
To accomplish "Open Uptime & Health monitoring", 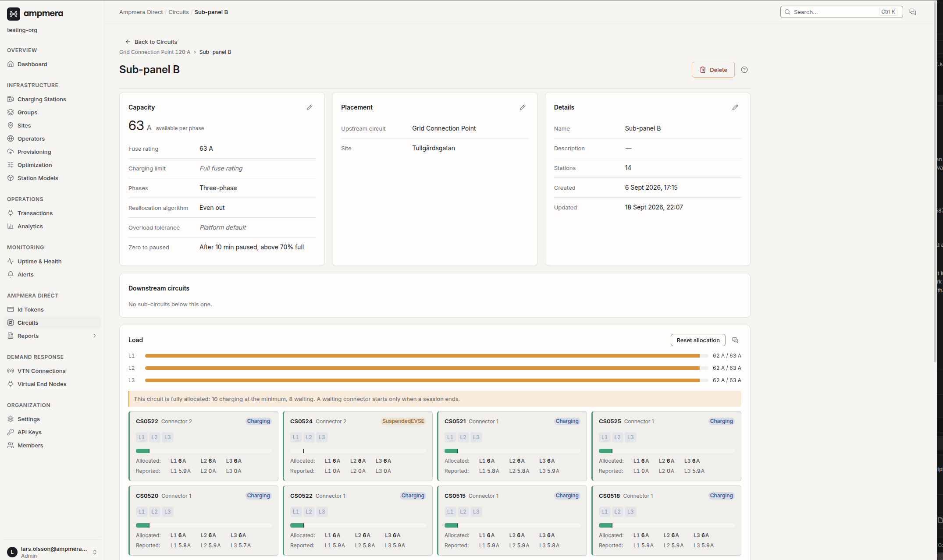I will pyautogui.click(x=52, y=261).
